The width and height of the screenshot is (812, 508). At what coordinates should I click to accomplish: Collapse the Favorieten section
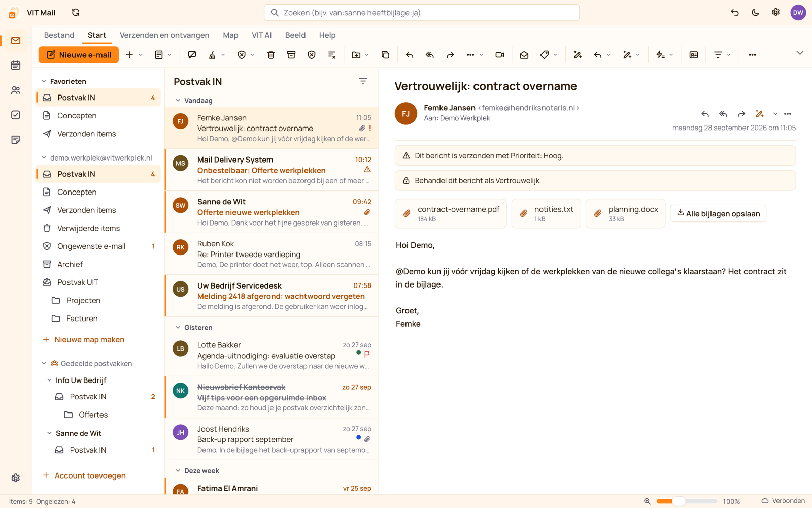click(44, 81)
